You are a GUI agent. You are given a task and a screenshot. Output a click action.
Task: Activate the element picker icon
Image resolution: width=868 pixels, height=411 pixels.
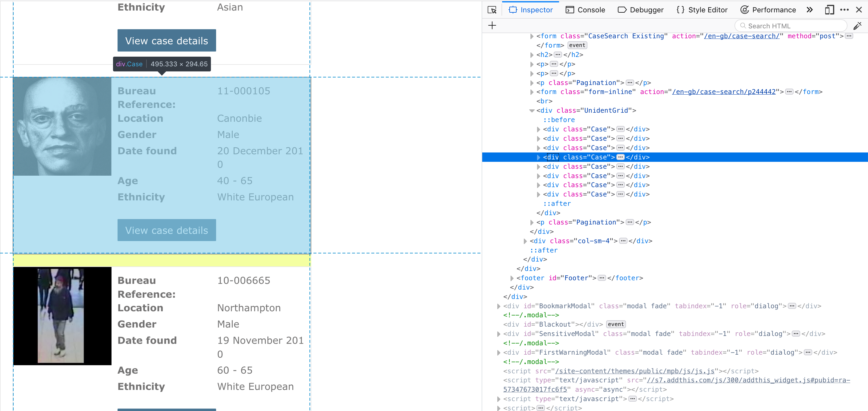pos(492,10)
